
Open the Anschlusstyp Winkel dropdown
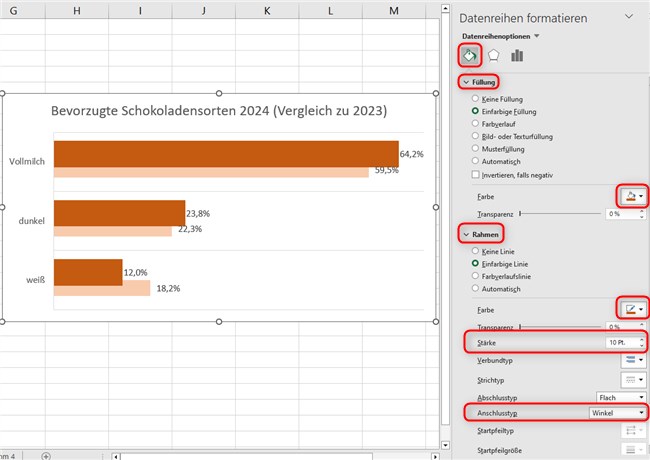tap(618, 412)
